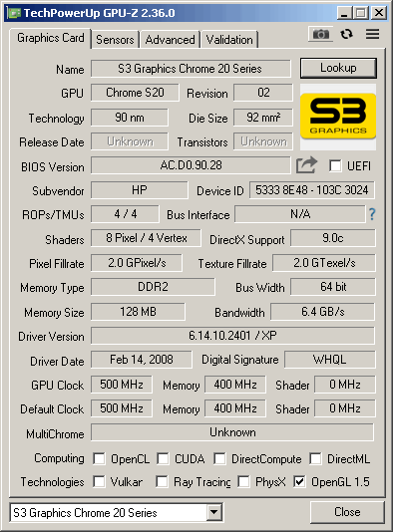Toggle the OpenCL checkbox

click(99, 458)
